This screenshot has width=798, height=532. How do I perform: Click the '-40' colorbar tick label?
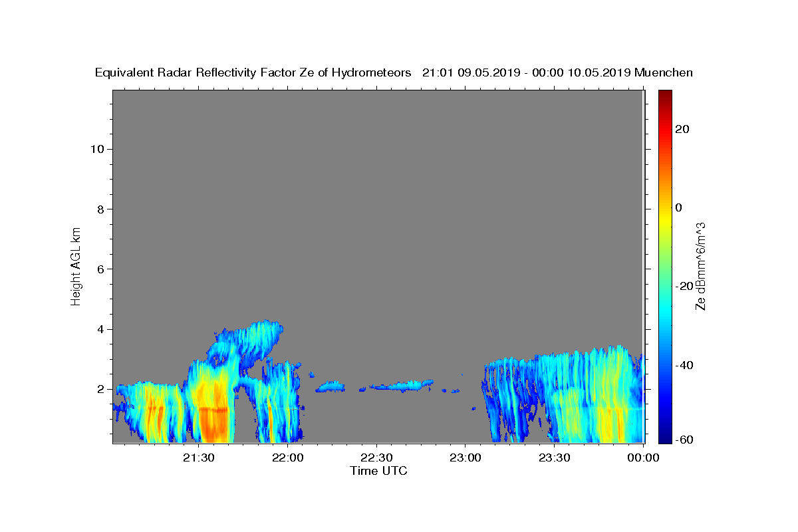point(684,365)
